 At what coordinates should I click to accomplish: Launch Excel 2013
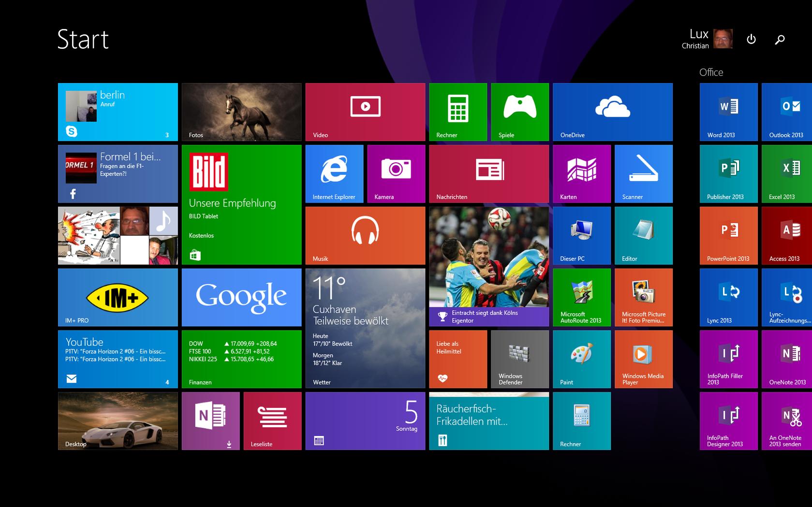click(787, 174)
